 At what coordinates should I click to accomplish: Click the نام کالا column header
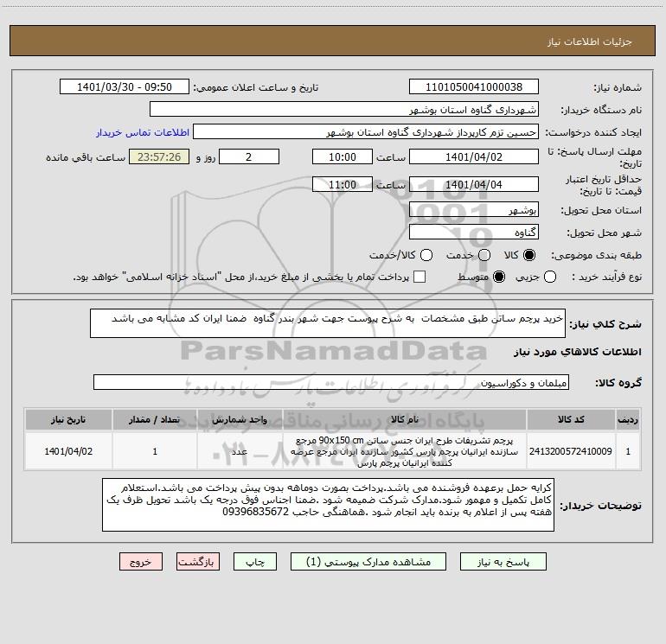point(405,419)
